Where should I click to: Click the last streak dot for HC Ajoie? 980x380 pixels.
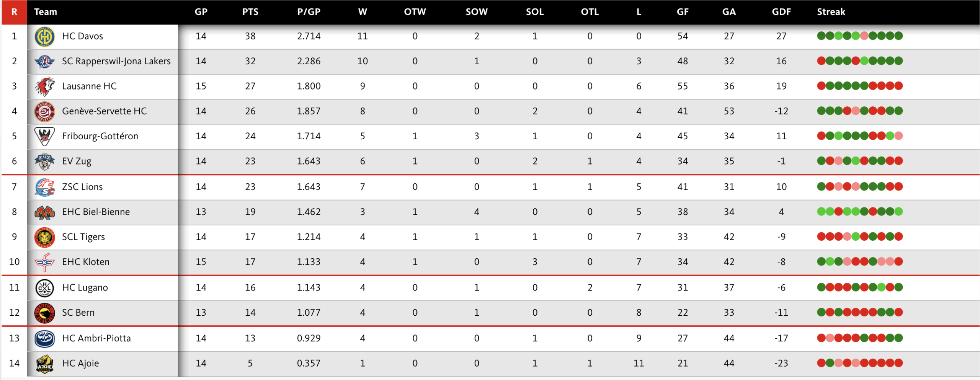click(898, 363)
